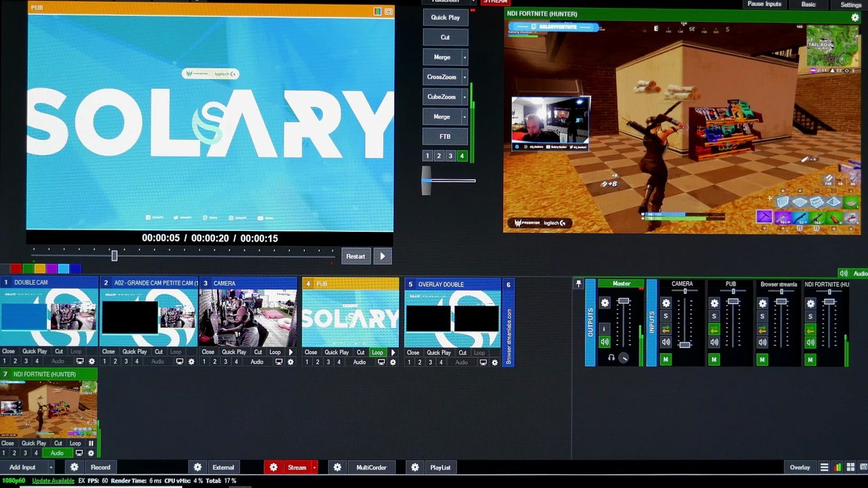
Task: Open settings gear for NDI FORTNITE input
Action: pos(90,453)
